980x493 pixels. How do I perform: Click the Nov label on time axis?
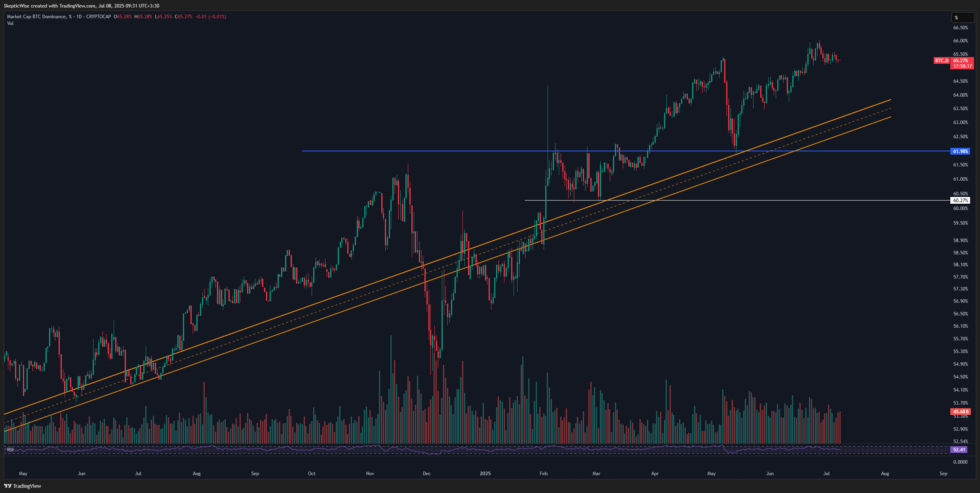click(370, 474)
